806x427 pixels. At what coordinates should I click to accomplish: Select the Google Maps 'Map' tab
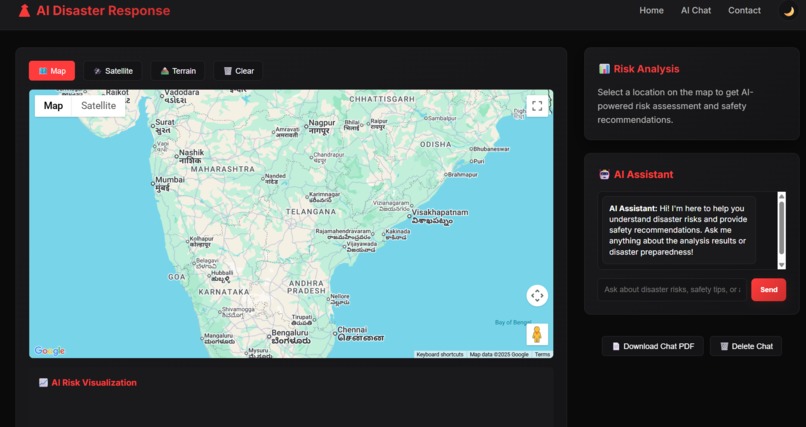point(53,106)
